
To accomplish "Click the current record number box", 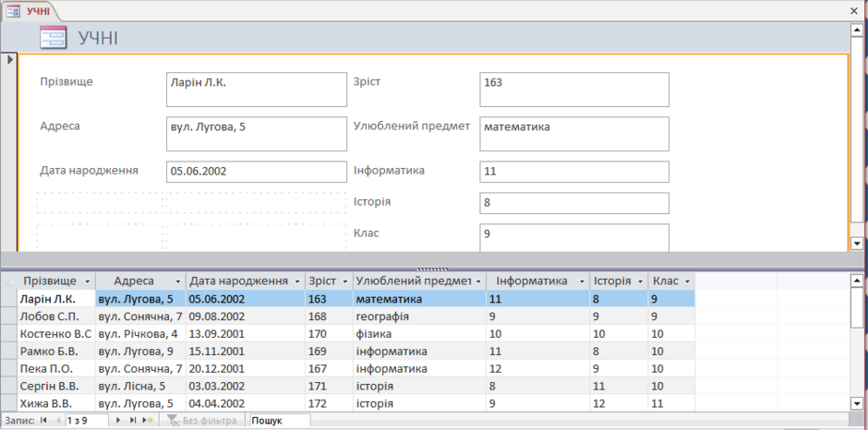I will (87, 421).
